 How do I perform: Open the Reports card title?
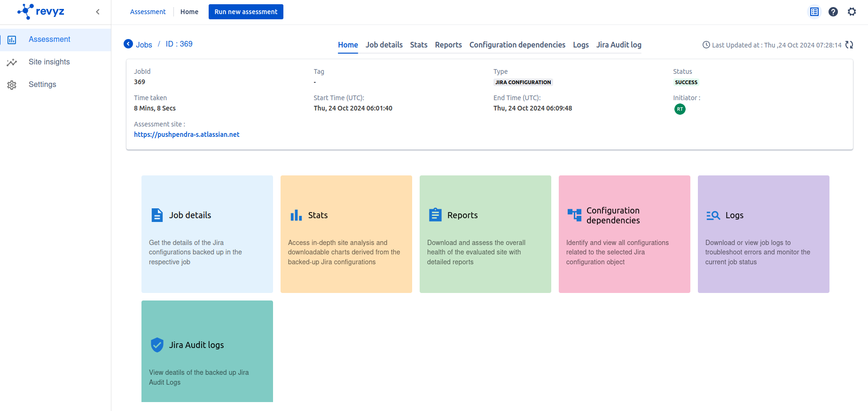[x=462, y=215]
